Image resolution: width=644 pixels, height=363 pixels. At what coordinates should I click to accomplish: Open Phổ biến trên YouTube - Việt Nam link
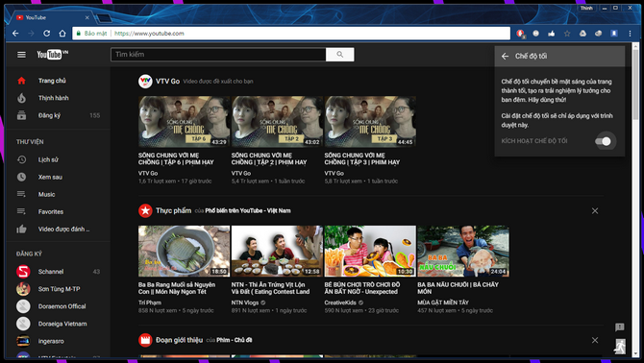pos(248,211)
